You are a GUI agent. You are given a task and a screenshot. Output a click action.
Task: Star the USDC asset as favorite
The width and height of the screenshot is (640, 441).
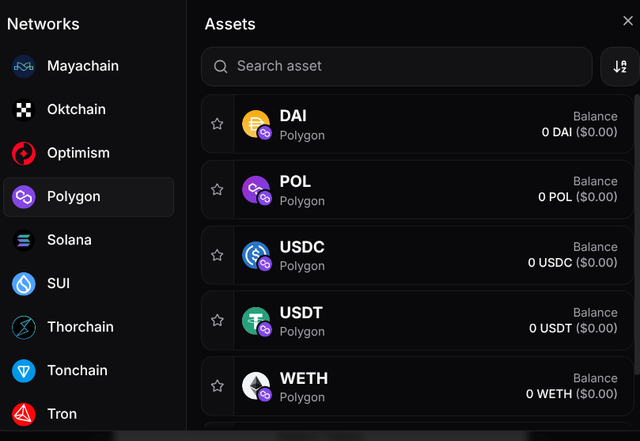pos(217,255)
